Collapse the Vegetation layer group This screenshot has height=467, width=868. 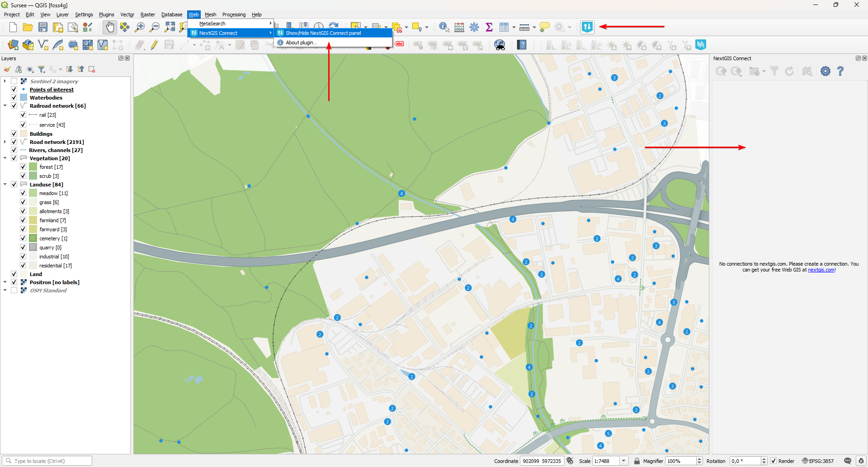[5, 158]
